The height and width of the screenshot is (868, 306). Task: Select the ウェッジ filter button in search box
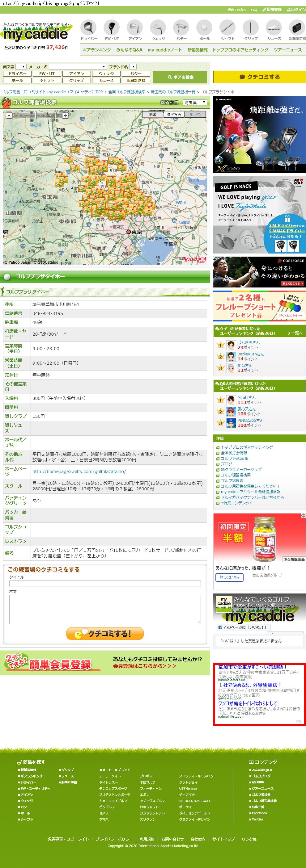click(x=106, y=74)
